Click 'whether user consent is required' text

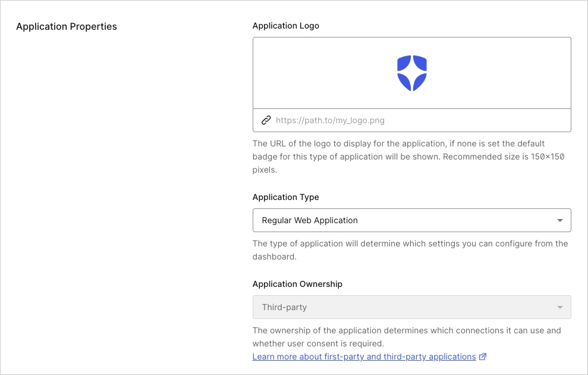click(x=318, y=343)
